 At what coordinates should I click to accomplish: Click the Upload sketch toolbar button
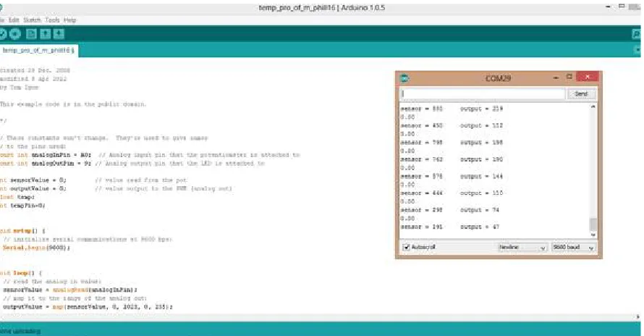(x=15, y=34)
